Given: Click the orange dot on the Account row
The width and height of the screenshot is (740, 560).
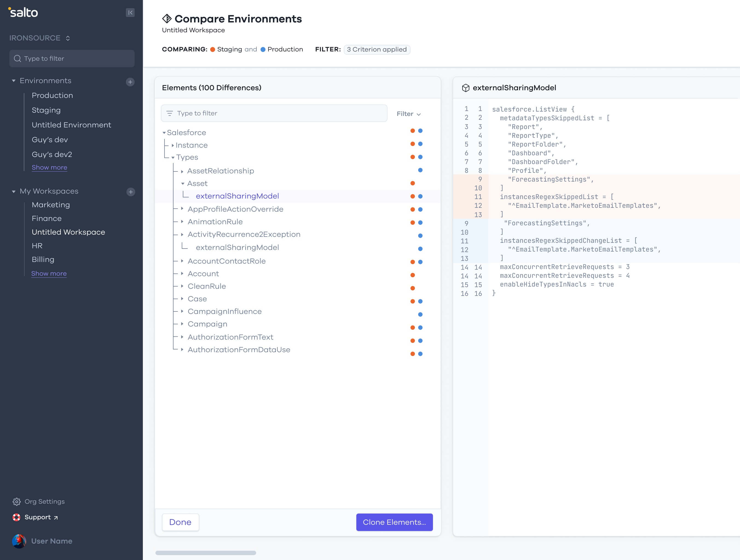Looking at the screenshot, I should click(x=412, y=275).
